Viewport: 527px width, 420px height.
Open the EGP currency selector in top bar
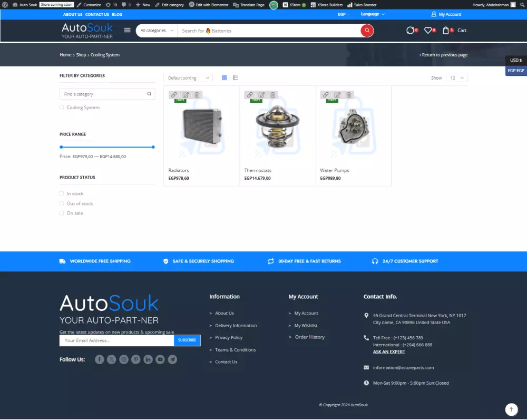point(343,14)
